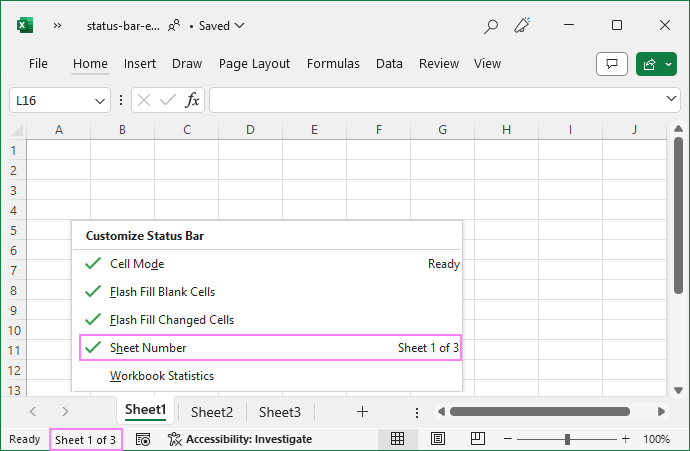Expand the formula bar chevron
690x451 pixels.
click(x=671, y=100)
